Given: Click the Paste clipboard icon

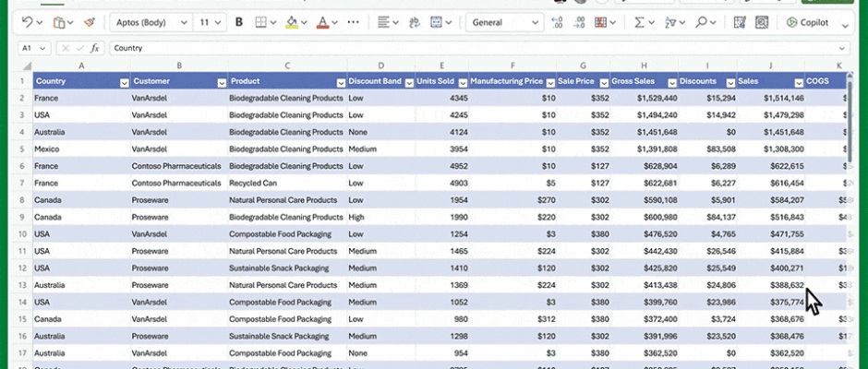Looking at the screenshot, I should point(59,22).
